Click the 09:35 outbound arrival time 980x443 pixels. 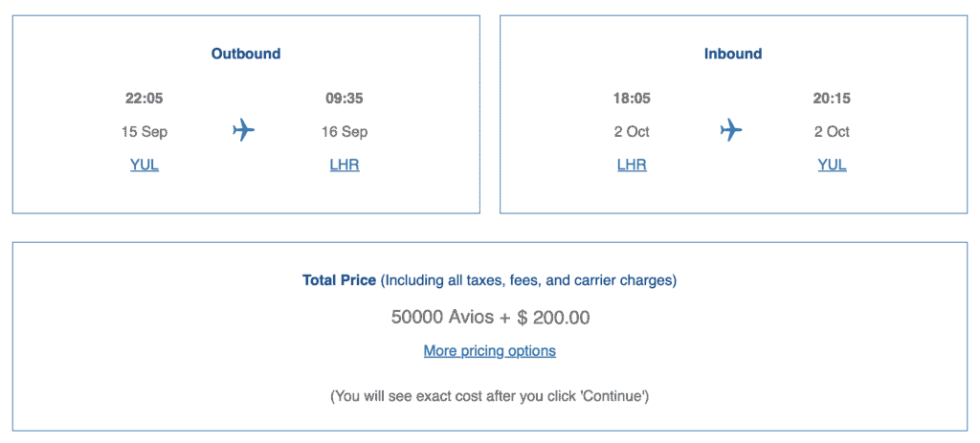345,98
